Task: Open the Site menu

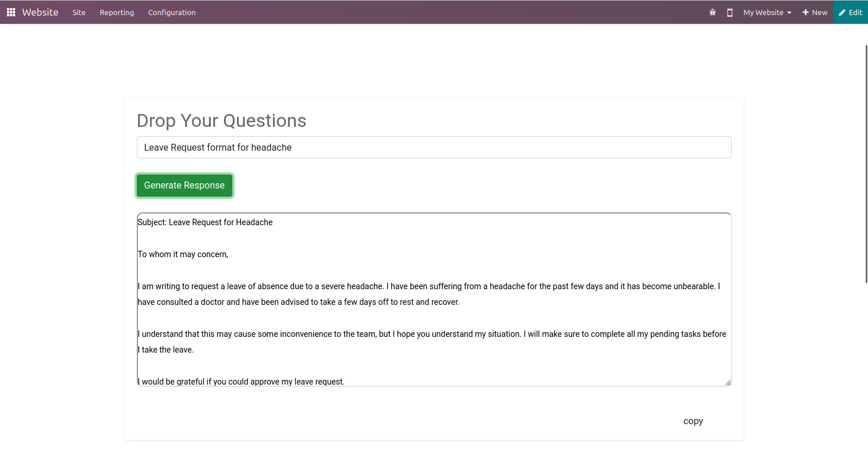Action: (x=79, y=12)
